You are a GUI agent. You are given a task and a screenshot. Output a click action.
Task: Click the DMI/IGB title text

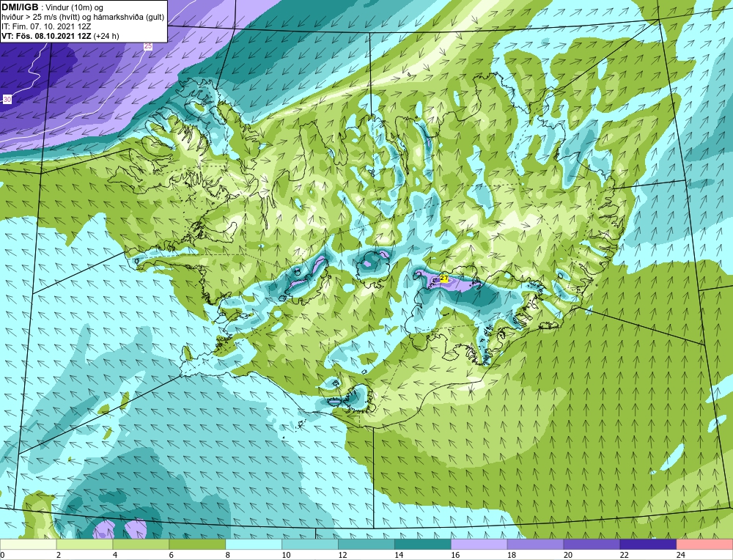(x=20, y=7)
